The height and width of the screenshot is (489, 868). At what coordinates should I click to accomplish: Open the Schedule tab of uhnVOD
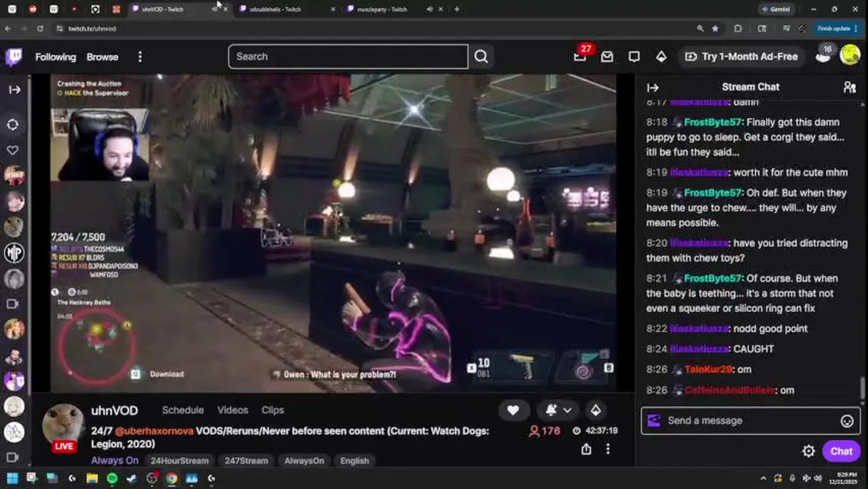[x=183, y=410]
